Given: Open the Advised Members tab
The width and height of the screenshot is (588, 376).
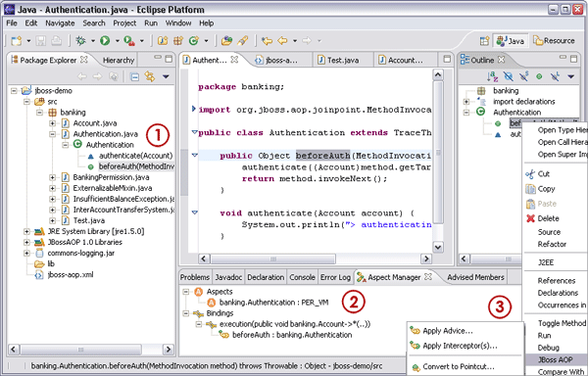Looking at the screenshot, I should click(x=475, y=277).
